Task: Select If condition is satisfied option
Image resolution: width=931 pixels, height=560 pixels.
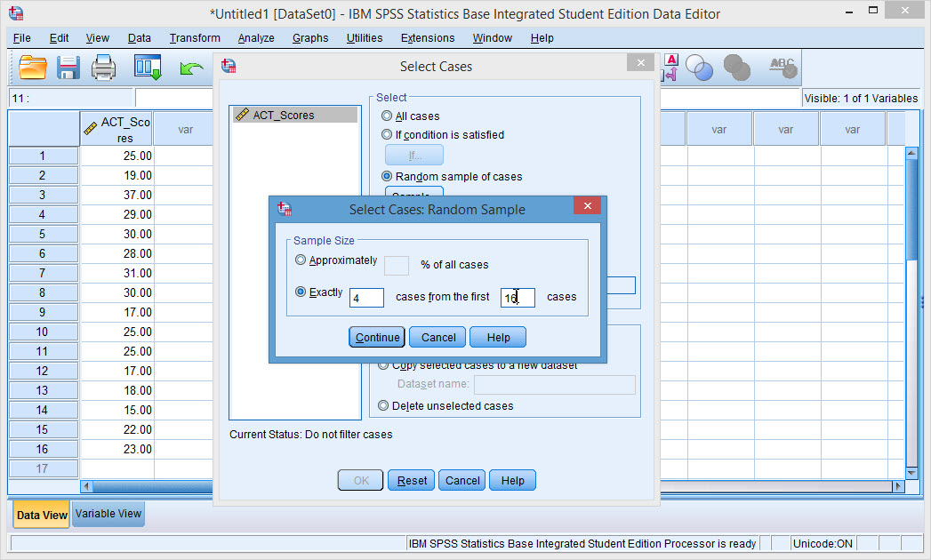Action: [387, 134]
